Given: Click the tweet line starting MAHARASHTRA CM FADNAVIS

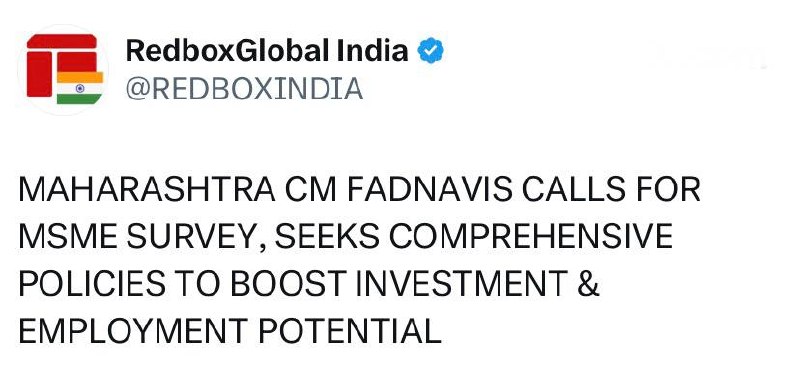Looking at the screenshot, I should (359, 189).
